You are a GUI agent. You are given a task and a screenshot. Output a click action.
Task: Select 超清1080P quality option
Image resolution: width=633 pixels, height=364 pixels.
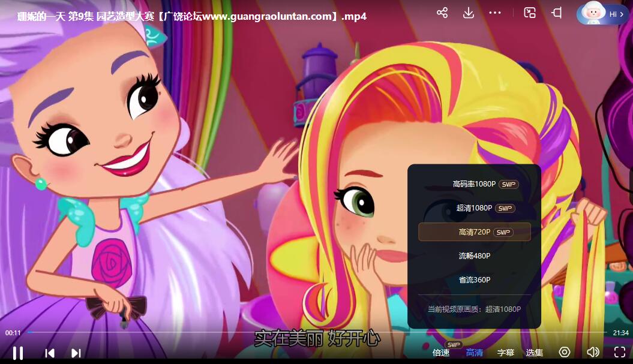click(x=475, y=208)
